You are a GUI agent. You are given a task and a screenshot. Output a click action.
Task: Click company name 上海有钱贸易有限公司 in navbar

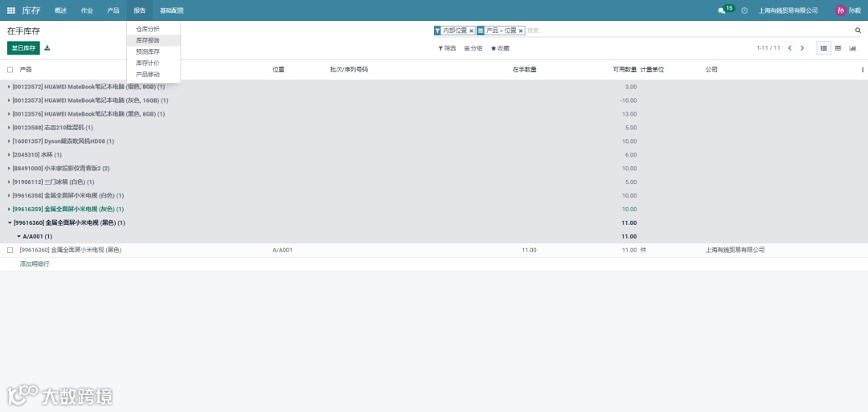[788, 10]
